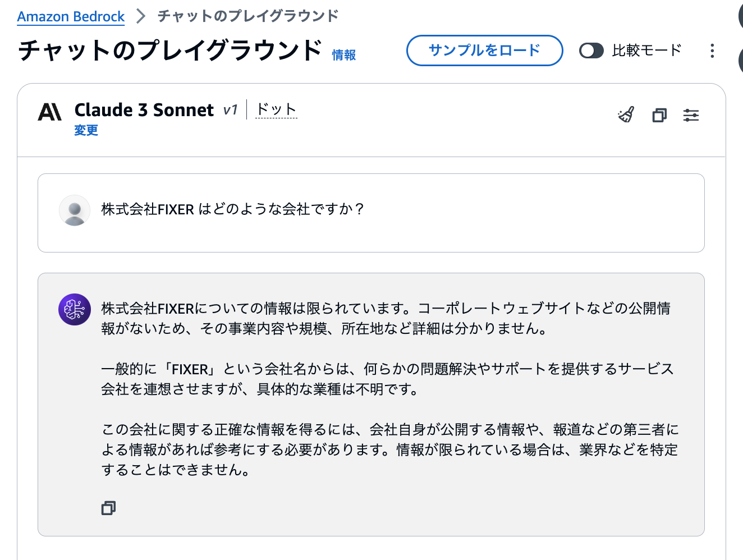743x560 pixels.
Task: Click the dotted-underlined ドット label
Action: coord(276,109)
